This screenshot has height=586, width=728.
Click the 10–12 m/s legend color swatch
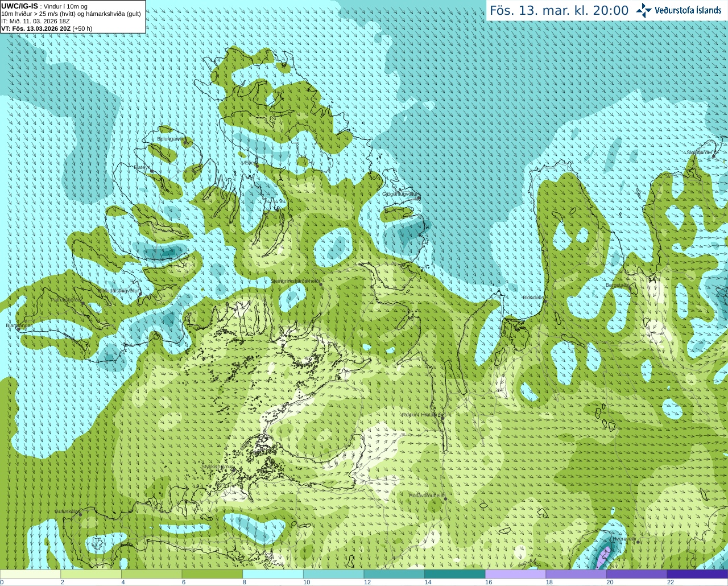(x=333, y=574)
